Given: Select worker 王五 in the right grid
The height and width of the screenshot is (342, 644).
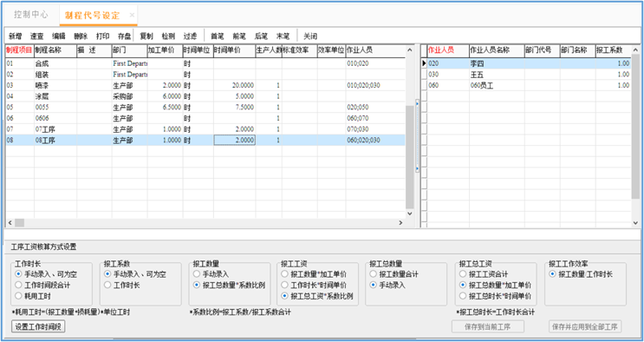Looking at the screenshot, I should click(x=529, y=75).
